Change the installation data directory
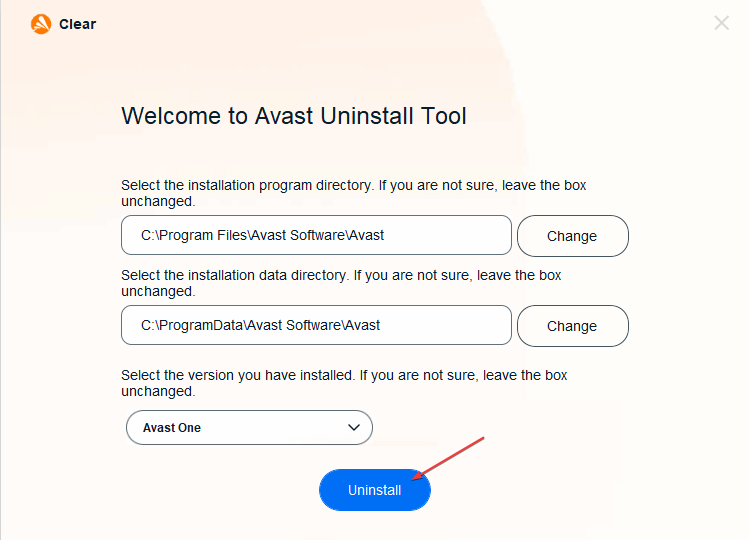Screen dimensions: 749x540 click(x=572, y=326)
